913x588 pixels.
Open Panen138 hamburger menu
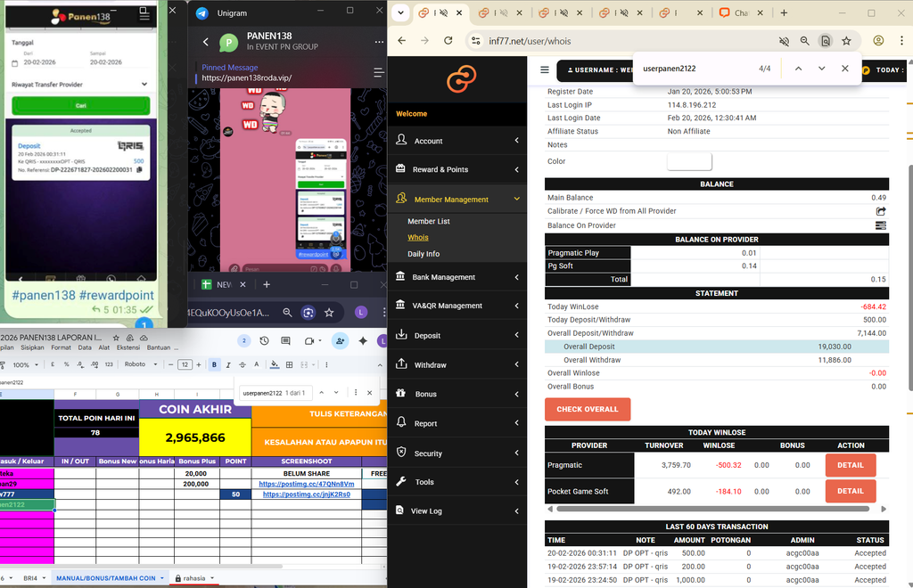point(144,16)
